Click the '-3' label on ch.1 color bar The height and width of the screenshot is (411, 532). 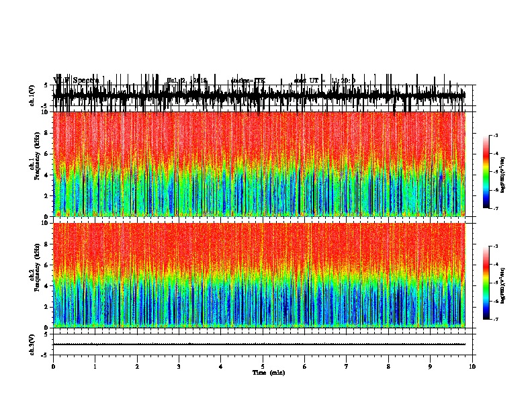coord(495,135)
